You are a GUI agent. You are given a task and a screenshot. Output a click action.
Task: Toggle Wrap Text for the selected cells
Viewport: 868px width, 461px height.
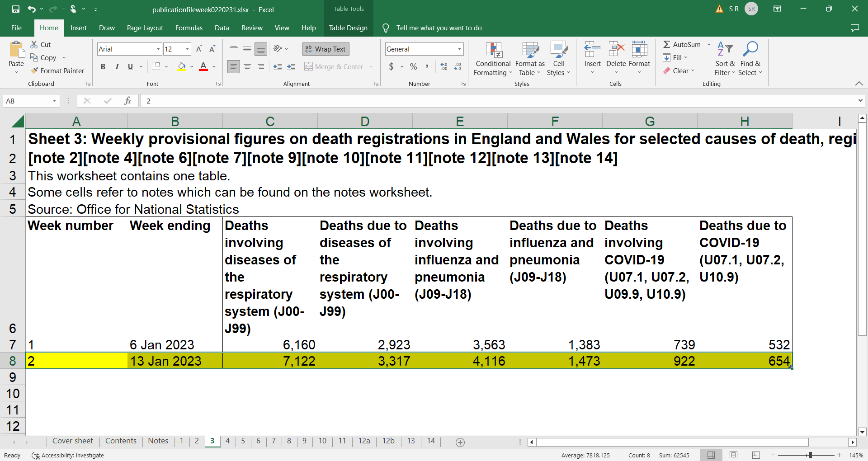pos(325,49)
